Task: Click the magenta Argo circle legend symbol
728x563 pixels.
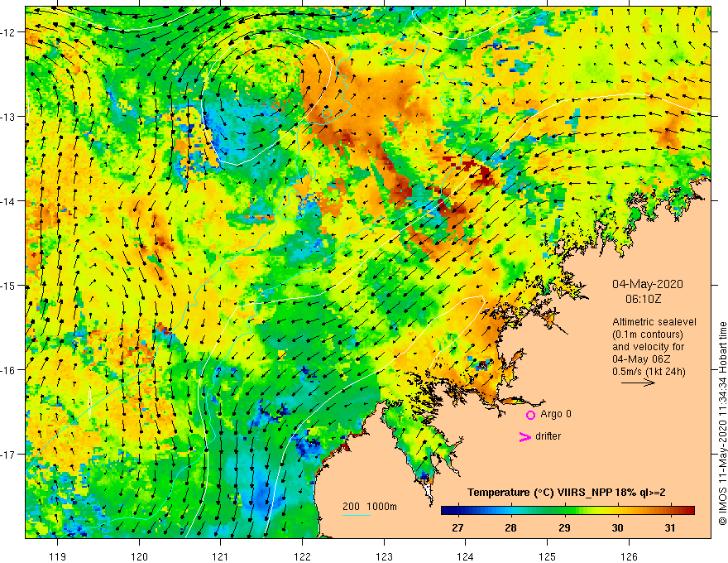Action: (530, 415)
